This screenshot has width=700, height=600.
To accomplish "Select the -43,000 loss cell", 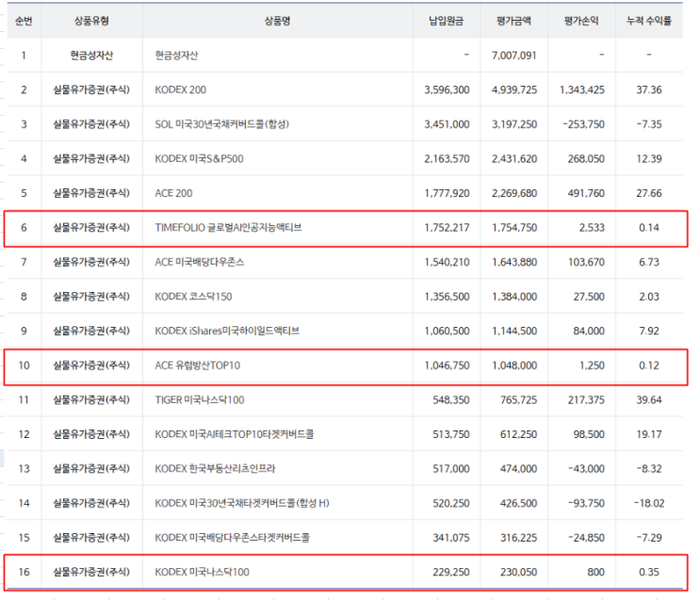I will (x=586, y=469).
